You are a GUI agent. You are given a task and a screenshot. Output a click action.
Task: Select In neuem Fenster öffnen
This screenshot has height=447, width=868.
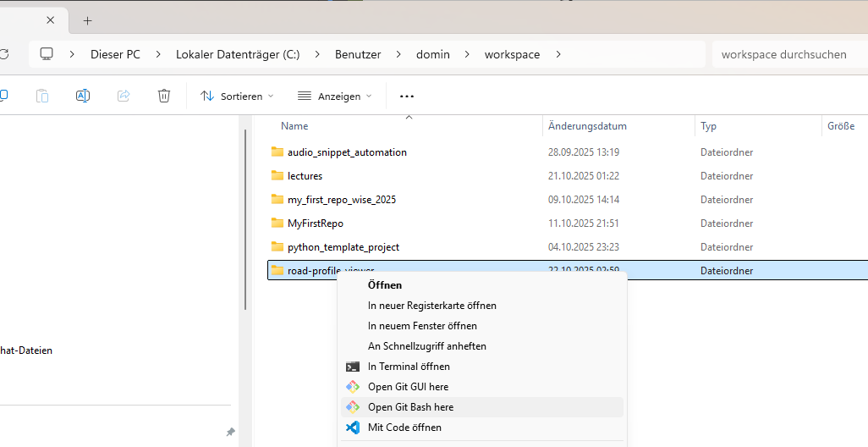(x=482, y=326)
